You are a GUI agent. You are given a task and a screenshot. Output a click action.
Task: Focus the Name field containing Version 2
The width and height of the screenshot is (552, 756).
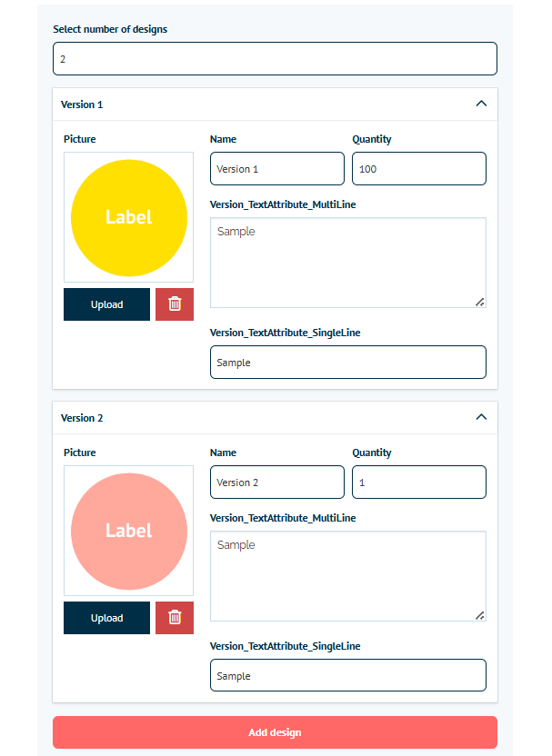(277, 482)
